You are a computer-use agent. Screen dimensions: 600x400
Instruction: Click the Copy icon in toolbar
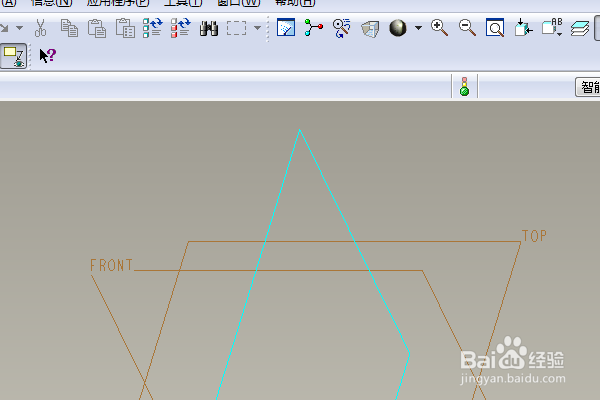click(69, 28)
